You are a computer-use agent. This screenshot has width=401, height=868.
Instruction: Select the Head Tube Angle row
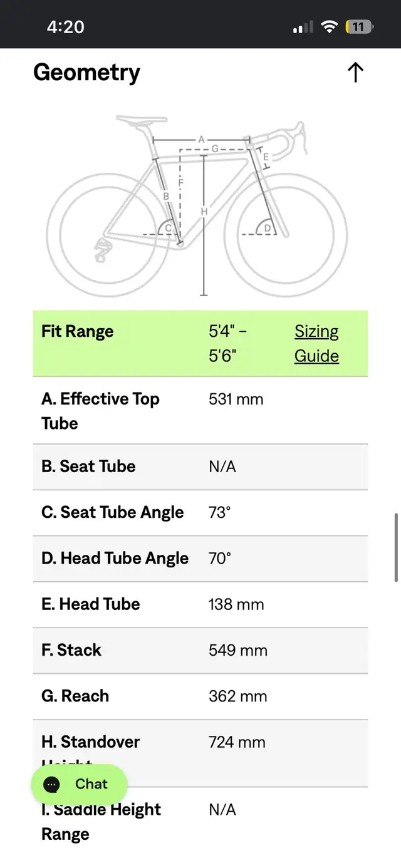(200, 559)
